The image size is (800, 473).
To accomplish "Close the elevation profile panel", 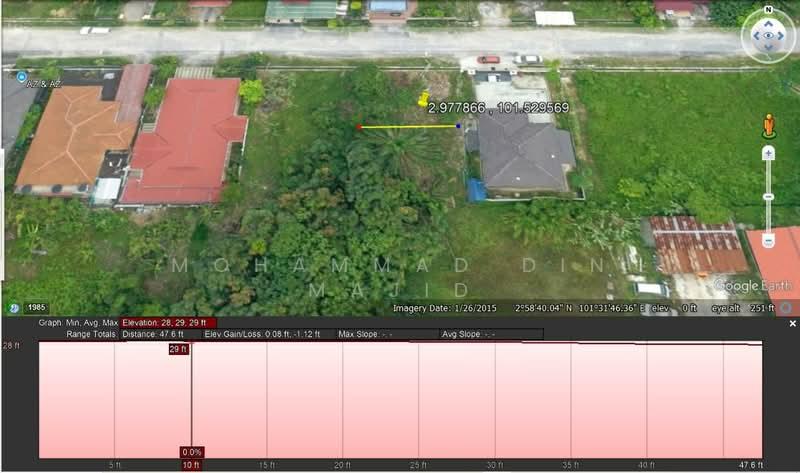I will click(x=793, y=324).
